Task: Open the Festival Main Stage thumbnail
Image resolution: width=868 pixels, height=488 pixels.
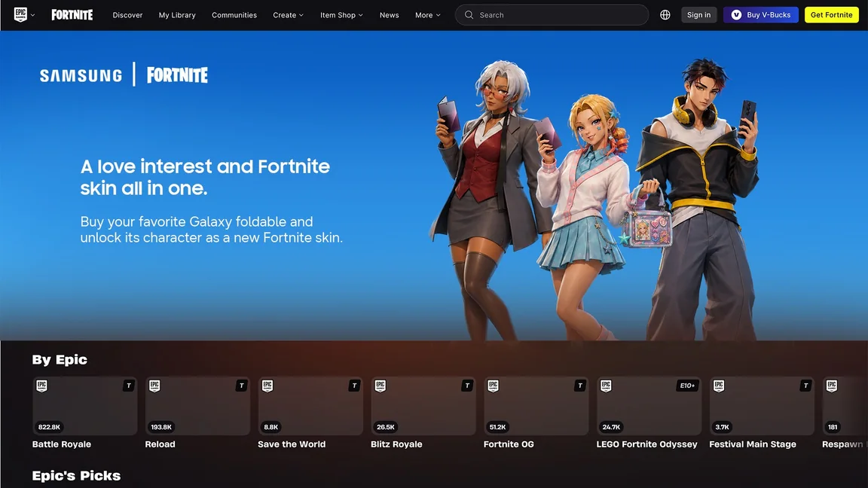Action: tap(763, 406)
